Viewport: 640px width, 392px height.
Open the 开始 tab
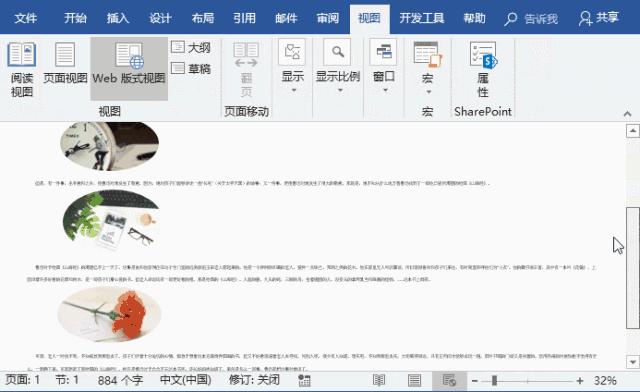[76, 18]
